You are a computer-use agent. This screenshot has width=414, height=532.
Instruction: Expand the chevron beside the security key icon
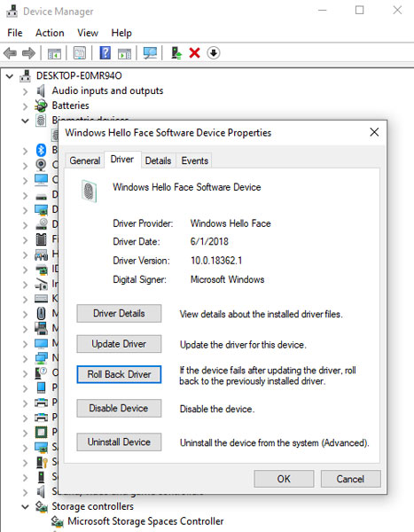pos(25,463)
